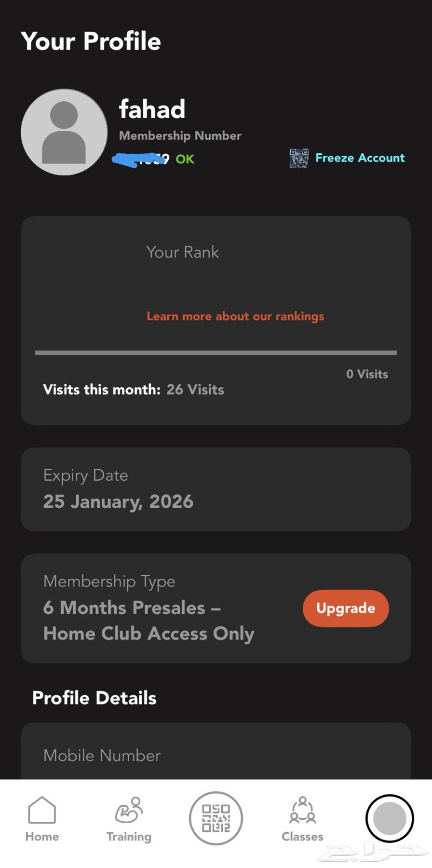Click the Visits this month count
Image resolution: width=432 pixels, height=868 pixels.
point(195,390)
